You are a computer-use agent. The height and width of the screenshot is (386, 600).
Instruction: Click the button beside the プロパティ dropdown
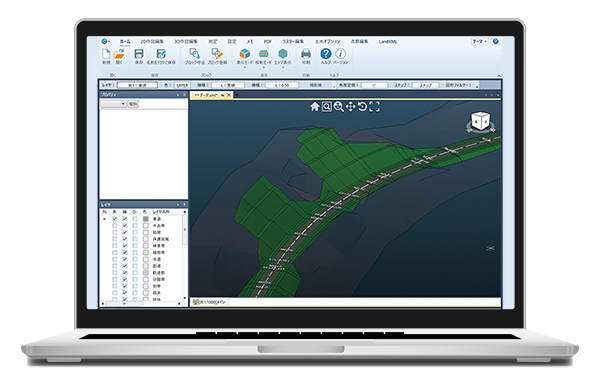click(x=133, y=104)
